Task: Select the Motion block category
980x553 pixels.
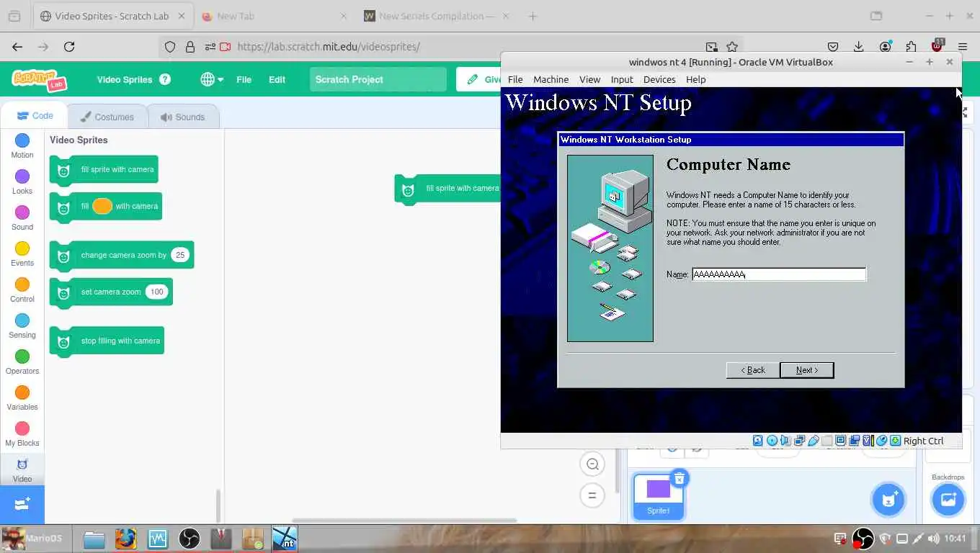Action: click(x=22, y=145)
